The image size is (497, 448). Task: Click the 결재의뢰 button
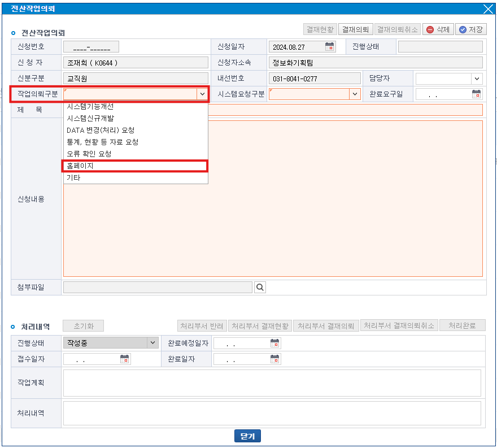pyautogui.click(x=355, y=29)
